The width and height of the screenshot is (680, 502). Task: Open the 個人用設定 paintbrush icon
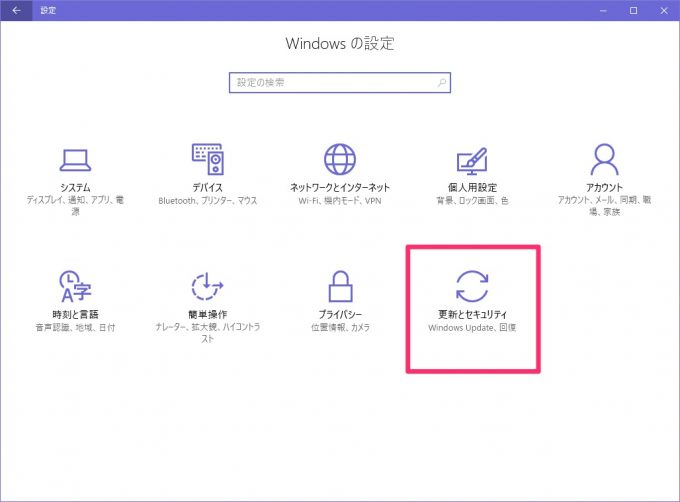pos(472,160)
